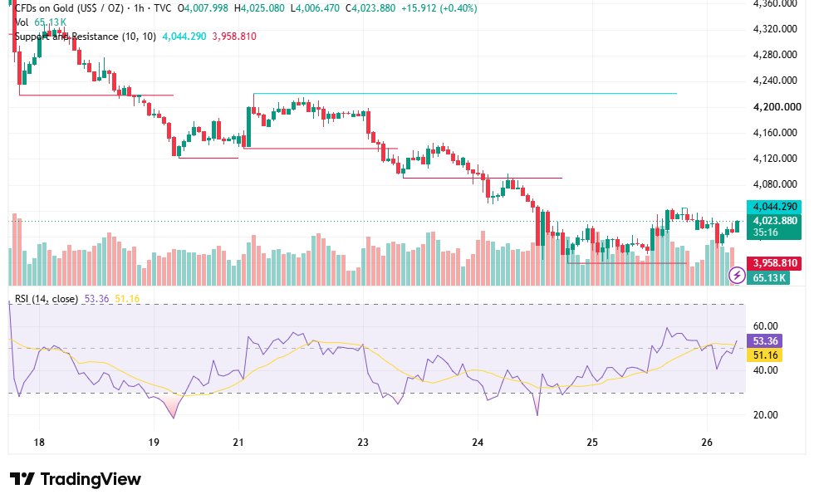Click date 26 on the time axis
The image size is (814, 504).
tap(707, 443)
